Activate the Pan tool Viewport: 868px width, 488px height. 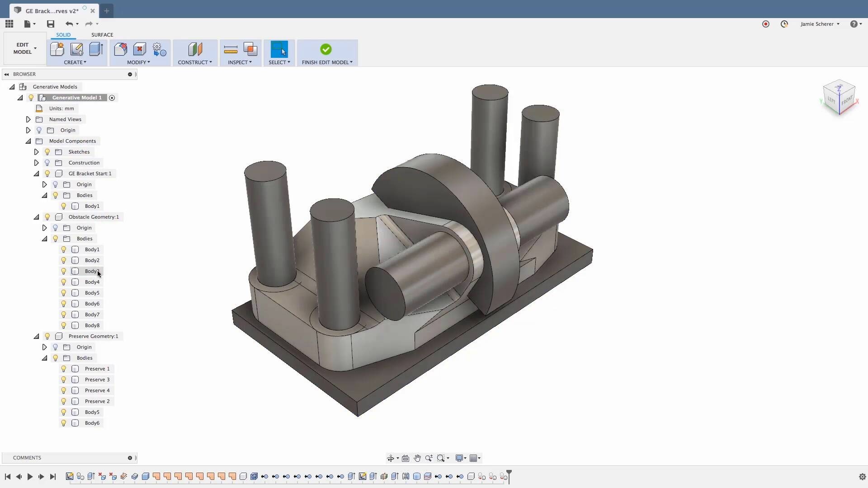pos(417,458)
